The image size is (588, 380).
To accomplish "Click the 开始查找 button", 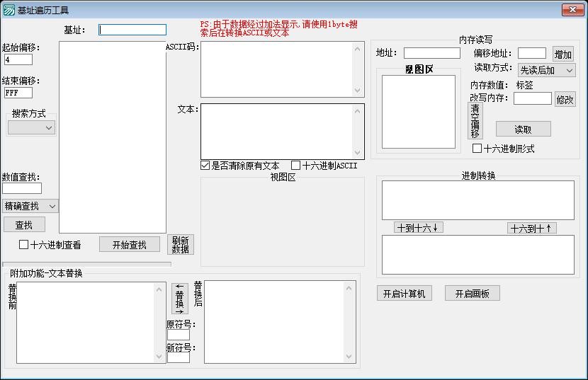I will (130, 245).
